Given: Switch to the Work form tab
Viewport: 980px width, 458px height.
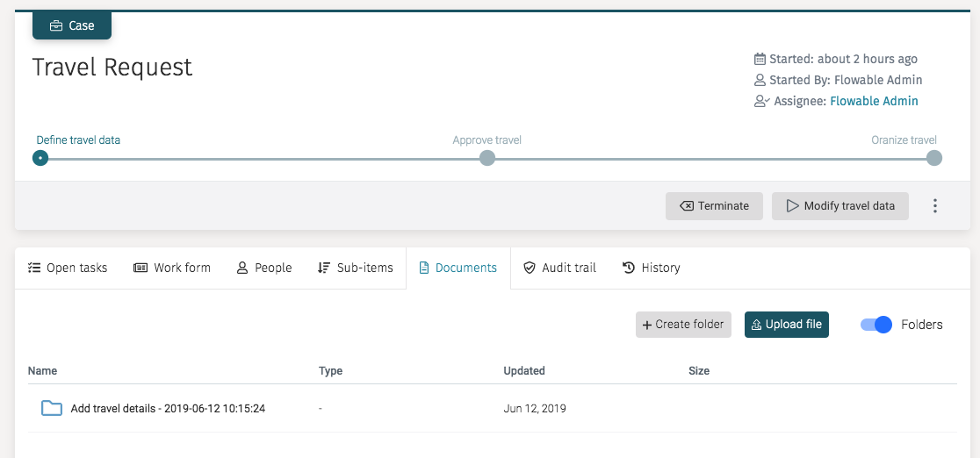Looking at the screenshot, I should 172,268.
